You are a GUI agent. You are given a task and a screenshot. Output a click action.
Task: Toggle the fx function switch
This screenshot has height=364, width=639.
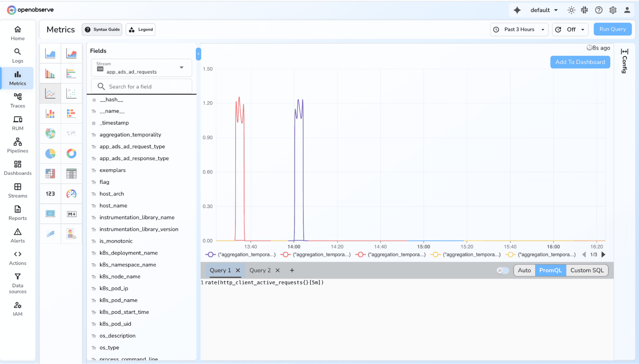tap(503, 270)
